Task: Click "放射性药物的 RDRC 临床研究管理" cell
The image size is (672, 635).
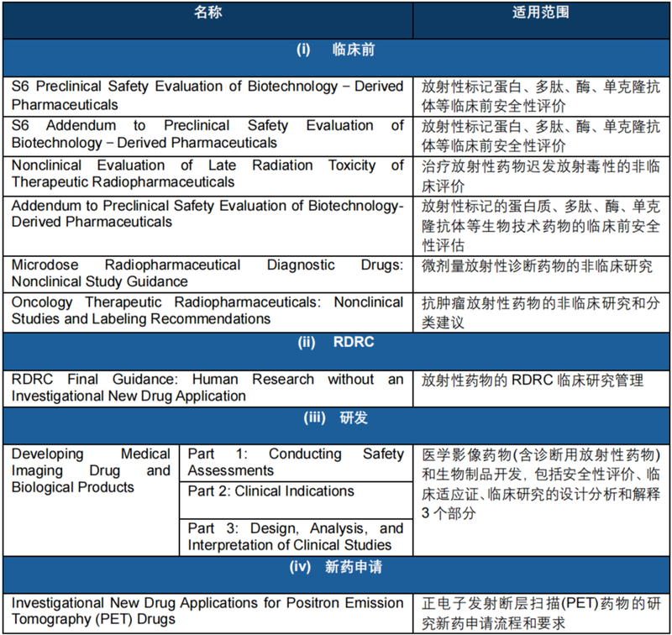Action: (x=541, y=380)
